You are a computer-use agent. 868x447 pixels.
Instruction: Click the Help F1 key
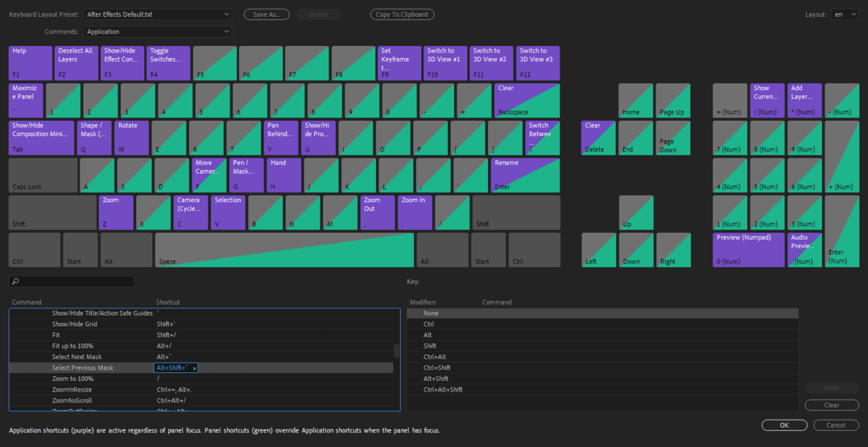(x=29, y=62)
